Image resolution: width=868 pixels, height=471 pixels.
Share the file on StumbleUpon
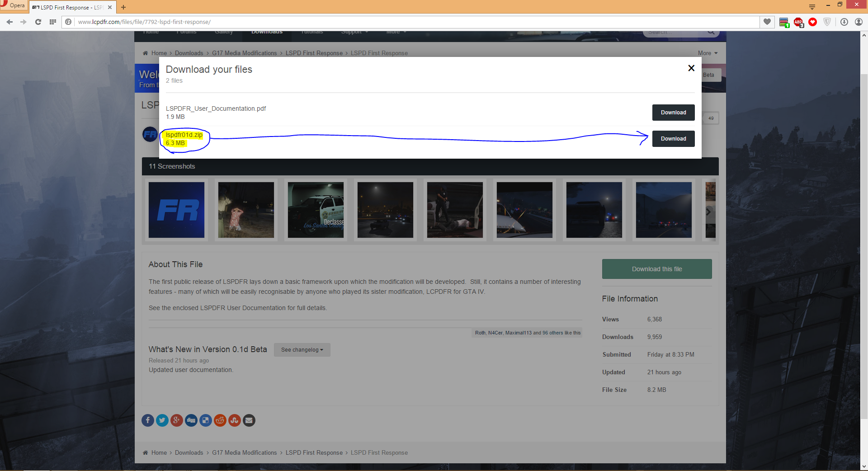click(235, 420)
